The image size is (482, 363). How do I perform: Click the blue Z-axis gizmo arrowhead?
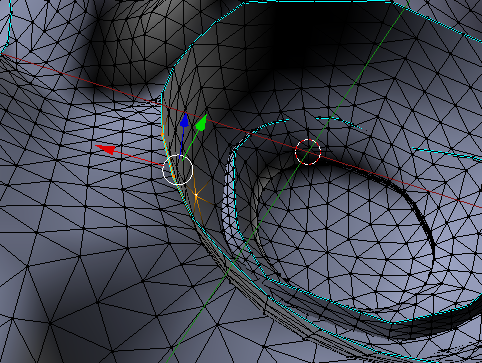click(184, 120)
